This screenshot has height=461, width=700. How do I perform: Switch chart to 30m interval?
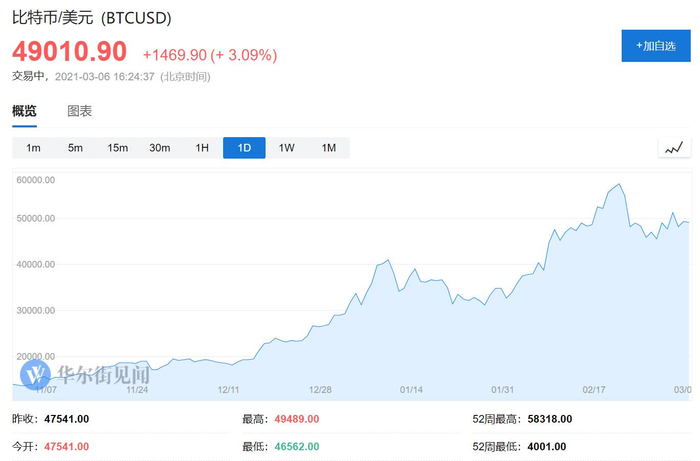[160, 148]
